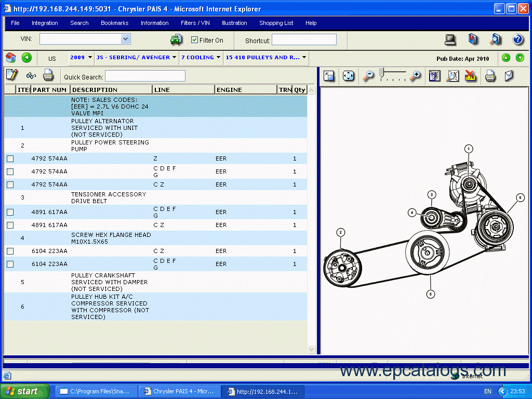Open the File menu
This screenshot has height=399, width=532.
(x=15, y=23)
